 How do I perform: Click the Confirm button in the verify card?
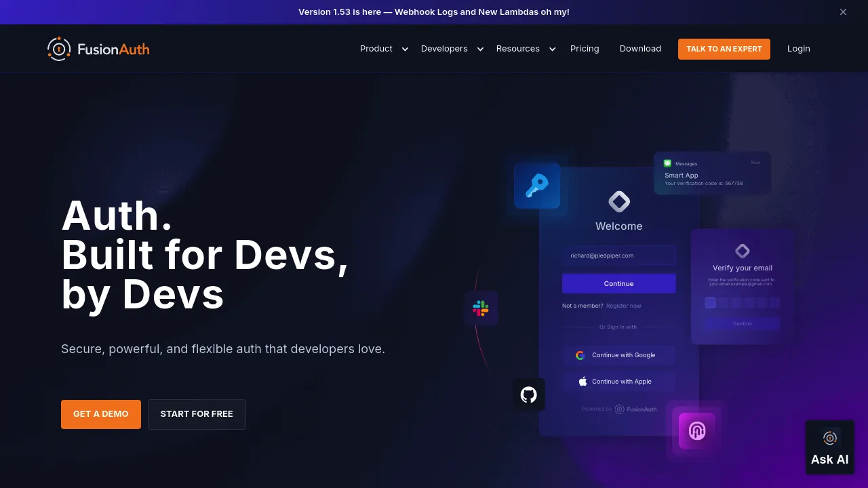[x=743, y=323]
